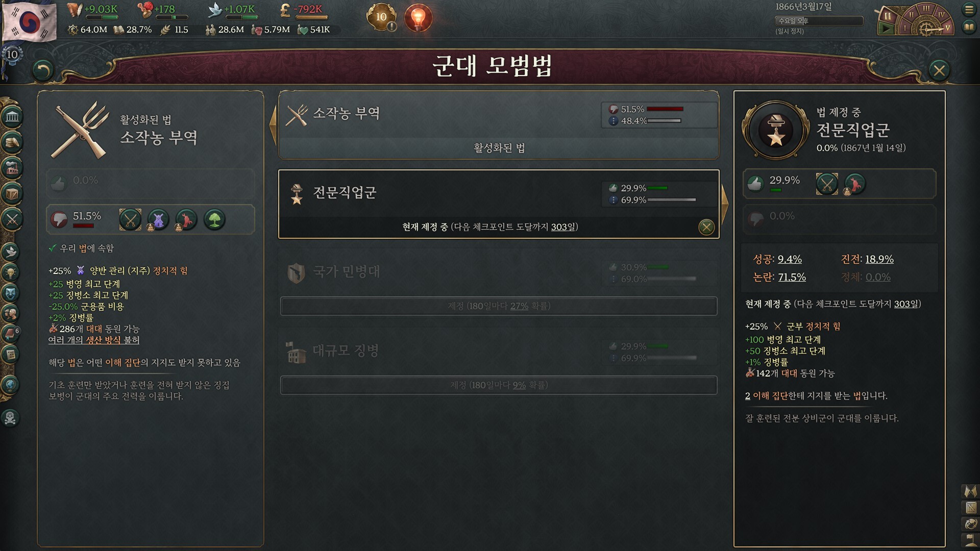The image size is (980, 551).
Task: Select game speed V on dial
Action: tap(948, 28)
